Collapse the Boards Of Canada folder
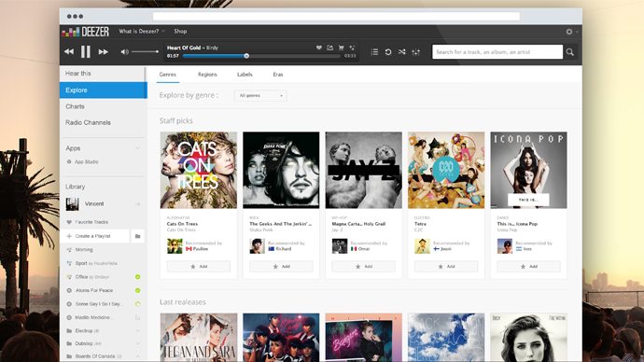Viewport: 644px width, 362px height. coord(137,356)
